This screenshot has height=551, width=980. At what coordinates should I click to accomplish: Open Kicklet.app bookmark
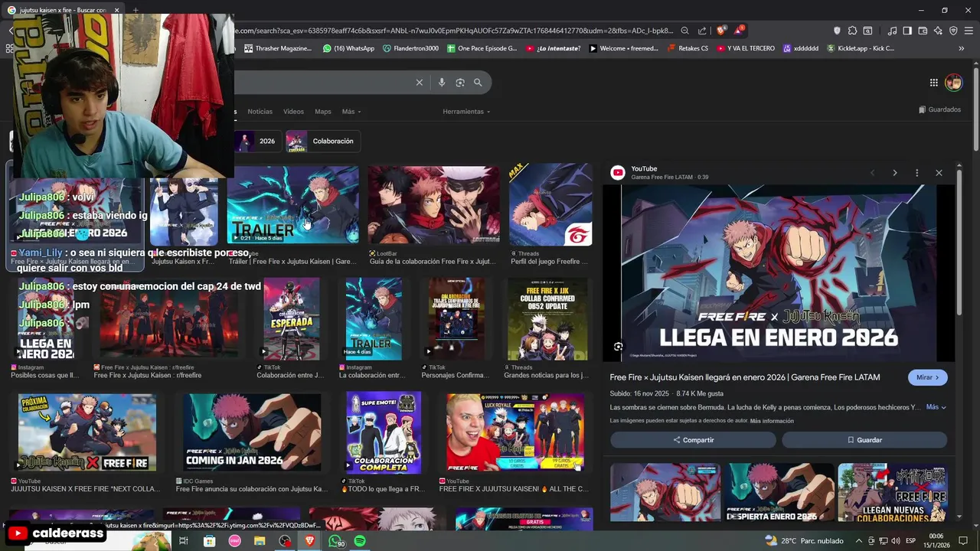[861, 48]
